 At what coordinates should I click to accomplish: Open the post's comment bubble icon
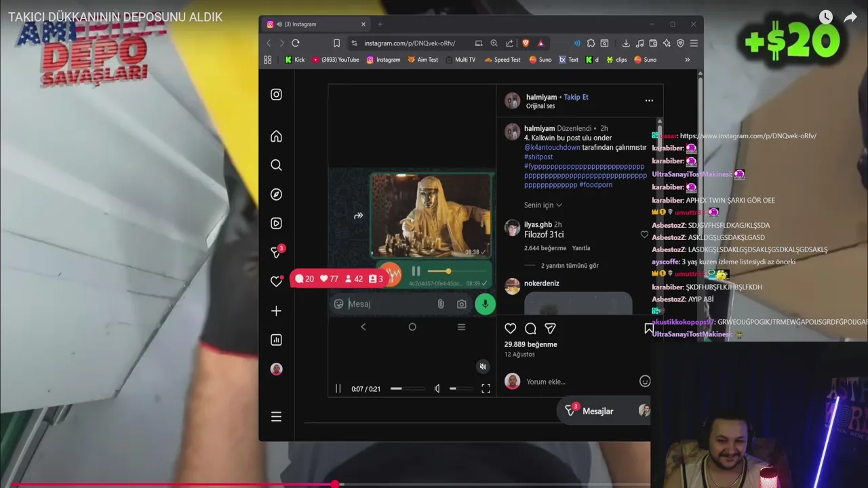tap(530, 329)
